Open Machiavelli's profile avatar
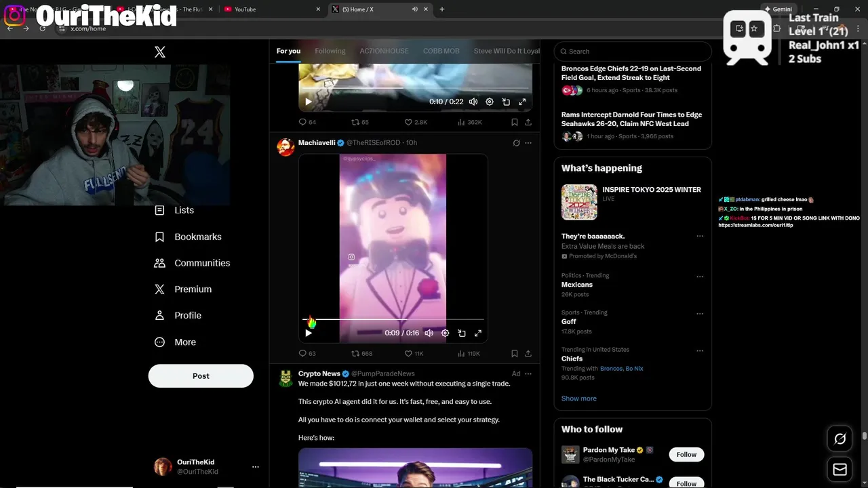 [x=286, y=147]
